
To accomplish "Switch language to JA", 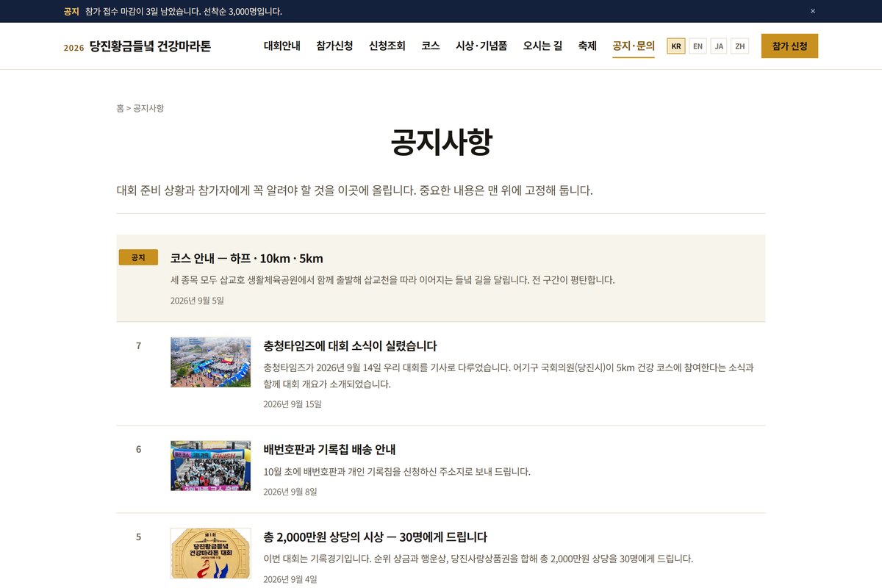I will click(719, 46).
